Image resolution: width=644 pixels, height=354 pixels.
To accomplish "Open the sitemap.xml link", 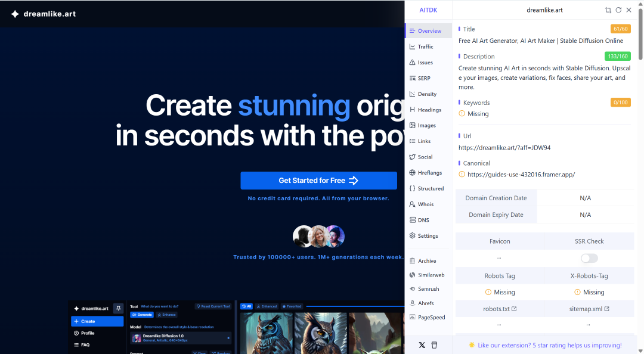I will tap(589, 309).
